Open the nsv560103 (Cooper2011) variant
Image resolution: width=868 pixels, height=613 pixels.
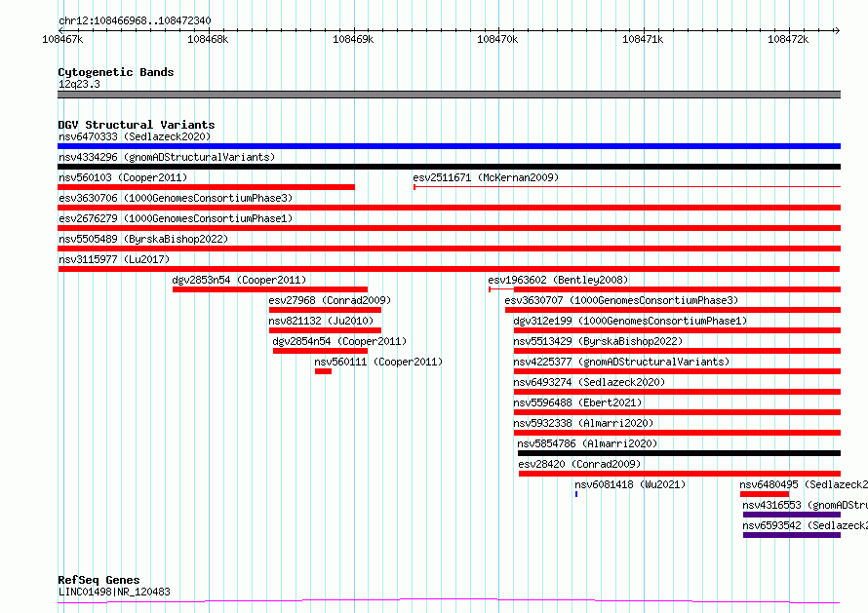[123, 177]
